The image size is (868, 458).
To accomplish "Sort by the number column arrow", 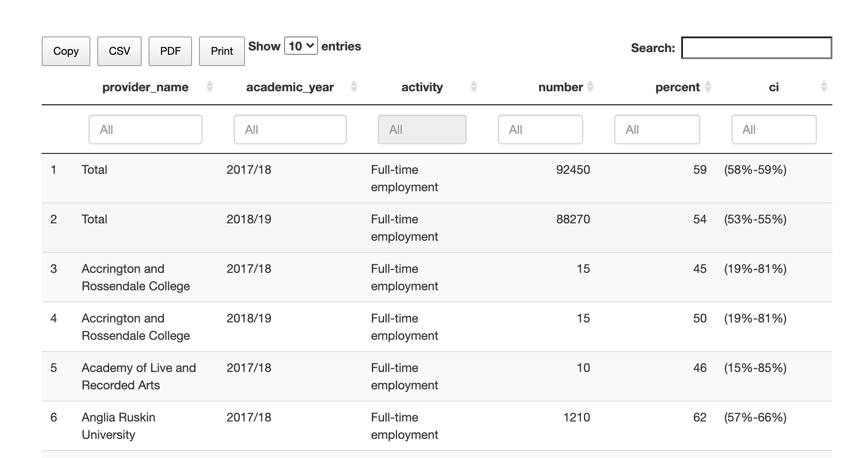I will click(x=590, y=87).
